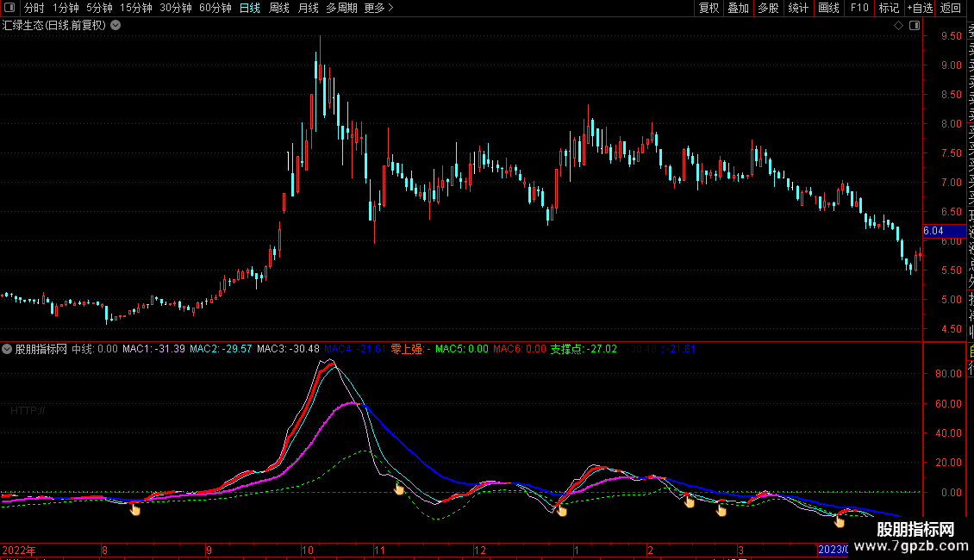Viewport: 974px width, 560px height.
Task: Select the 30分钟 period
Action: coord(176,8)
